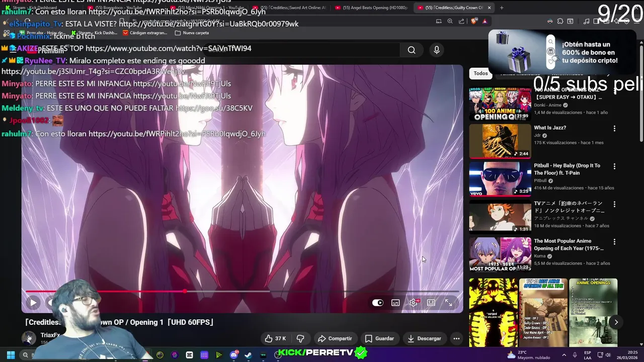Viewport: 644px width, 362px height.
Task: Select the Todos filter chip
Action: tap(480, 73)
